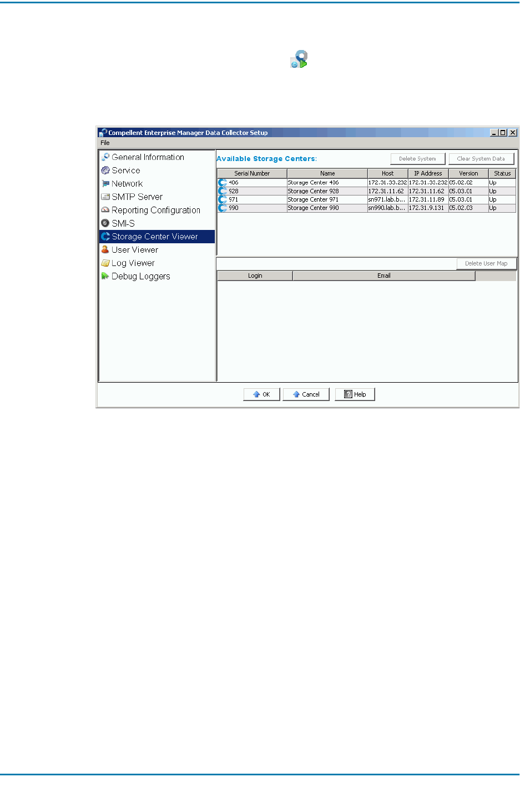
Task: Select row Storage Center 928
Action: (x=366, y=191)
